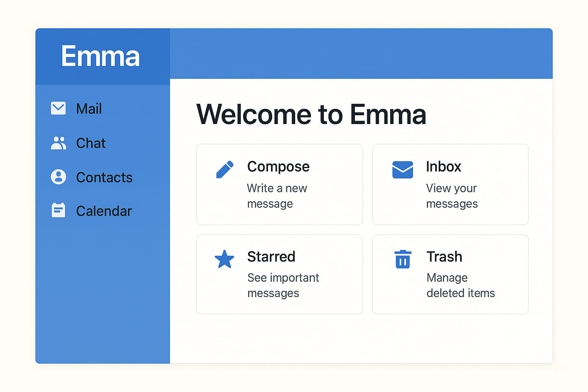588x392 pixels.
Task: Click the Trash bin icon
Action: pyautogui.click(x=402, y=259)
